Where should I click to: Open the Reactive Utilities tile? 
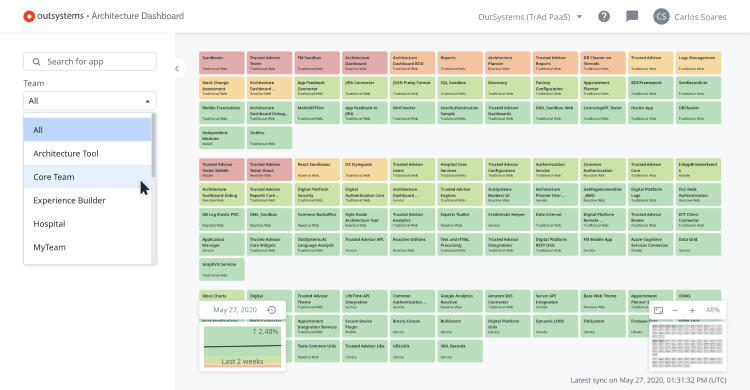(x=412, y=245)
